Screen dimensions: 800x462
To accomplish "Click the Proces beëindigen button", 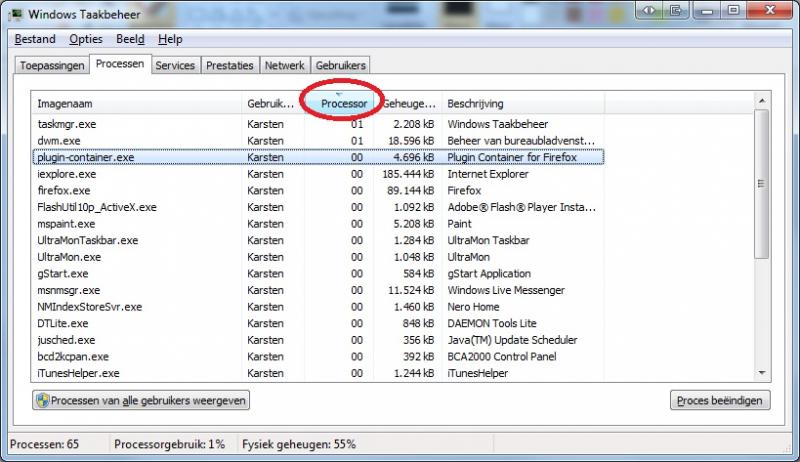I will click(720, 400).
